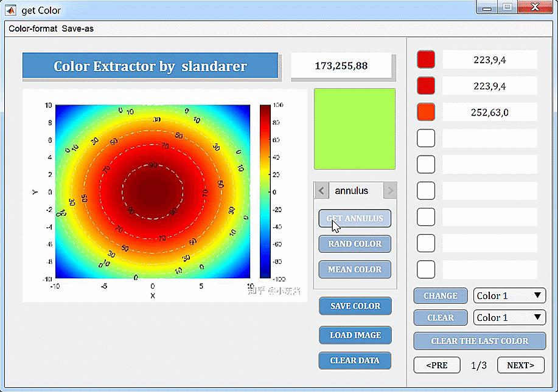This screenshot has width=558, height=392.
Task: Open the Color-format menu
Action: pyautogui.click(x=32, y=28)
